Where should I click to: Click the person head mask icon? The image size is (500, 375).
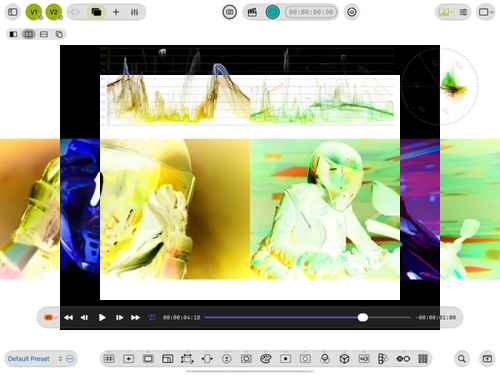[x=325, y=359]
